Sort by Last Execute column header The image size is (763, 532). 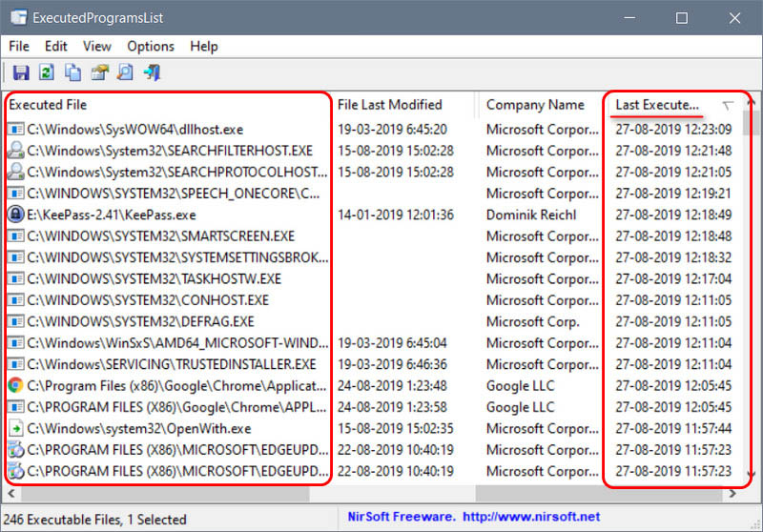pyautogui.click(x=674, y=105)
